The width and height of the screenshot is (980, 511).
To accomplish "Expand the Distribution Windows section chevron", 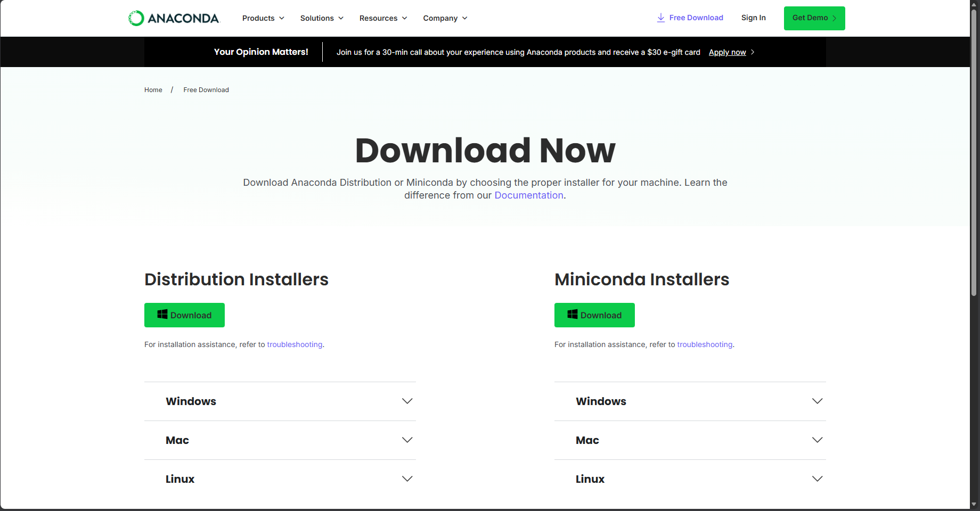I will coord(407,401).
